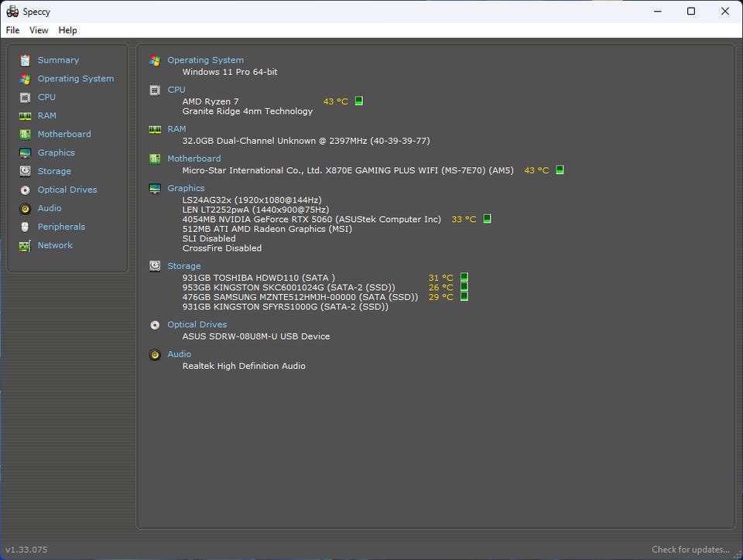Open the Operating System heading link
The height and width of the screenshot is (560, 743).
pos(205,60)
